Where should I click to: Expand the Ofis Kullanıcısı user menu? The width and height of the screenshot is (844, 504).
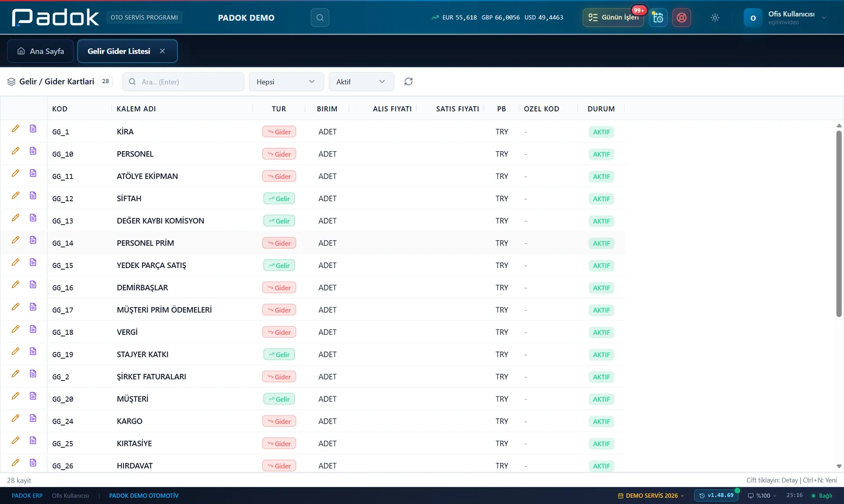click(785, 18)
